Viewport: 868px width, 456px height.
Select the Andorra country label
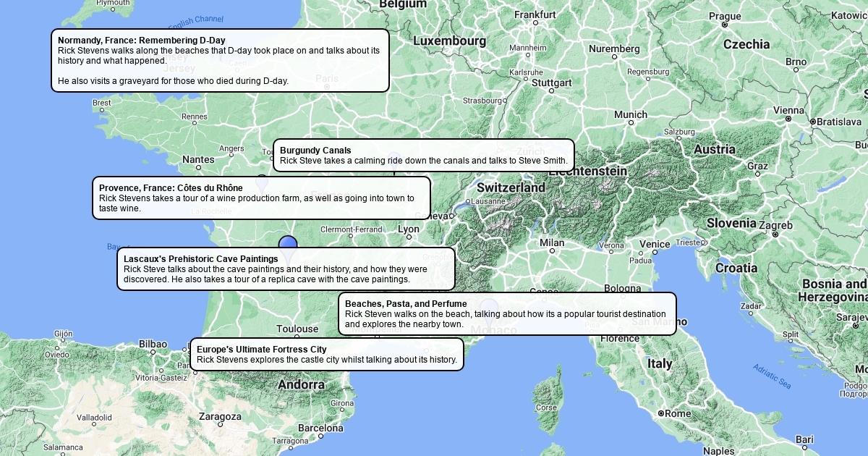coord(301,384)
